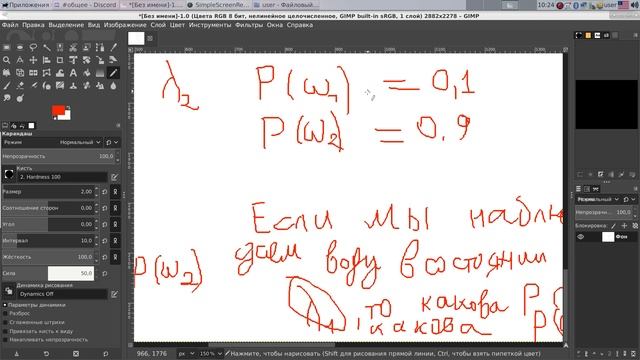This screenshot has width=640, height=360.
Task: Open the units px dropdown
Action: pyautogui.click(x=186, y=353)
